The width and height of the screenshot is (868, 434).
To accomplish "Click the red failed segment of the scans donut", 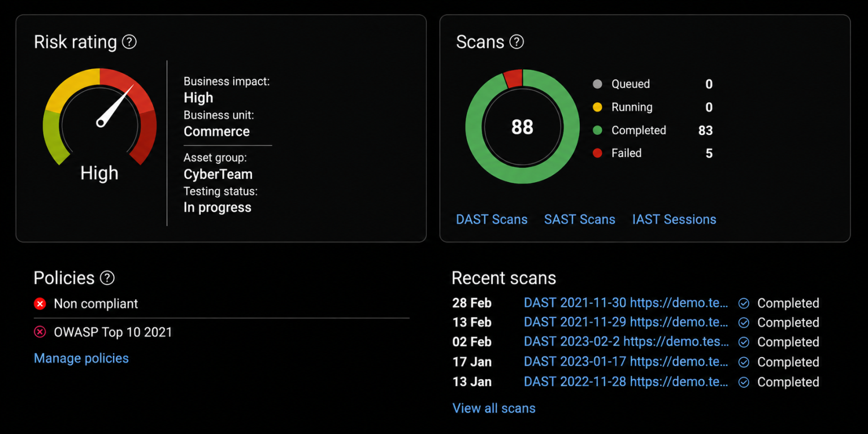I will point(513,79).
